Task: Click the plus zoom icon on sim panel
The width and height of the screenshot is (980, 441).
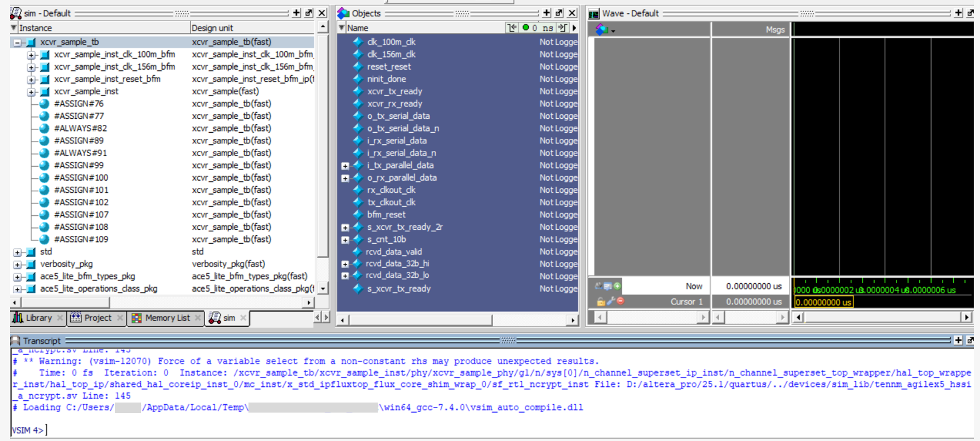Action: (x=296, y=13)
